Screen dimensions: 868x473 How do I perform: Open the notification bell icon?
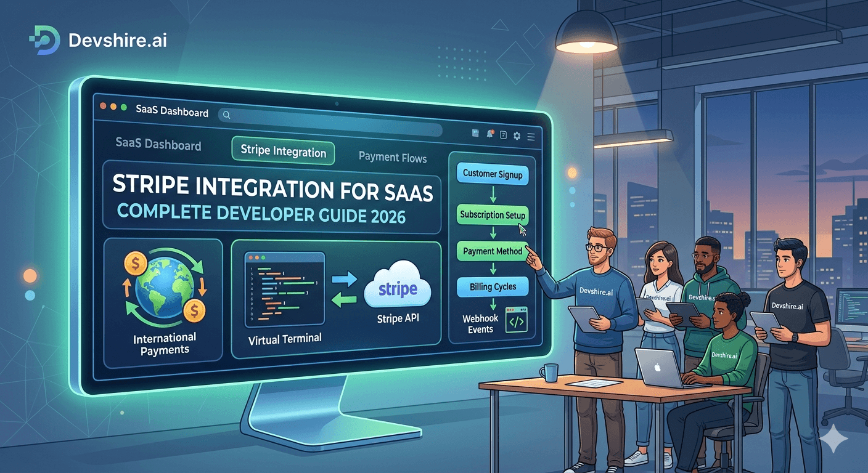click(489, 134)
